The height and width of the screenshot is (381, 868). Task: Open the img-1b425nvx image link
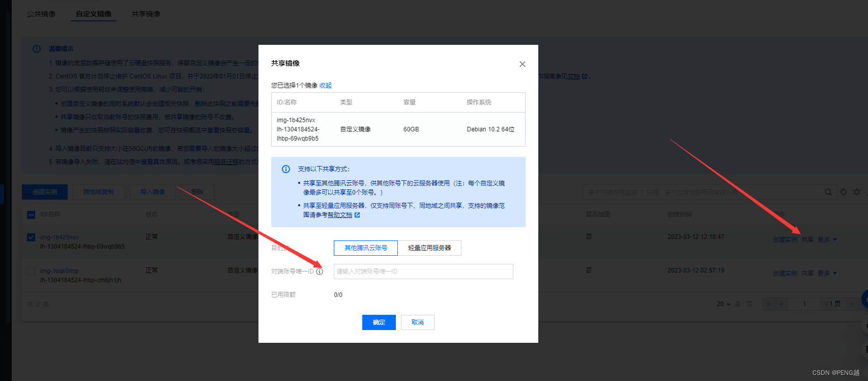pyautogui.click(x=60, y=237)
